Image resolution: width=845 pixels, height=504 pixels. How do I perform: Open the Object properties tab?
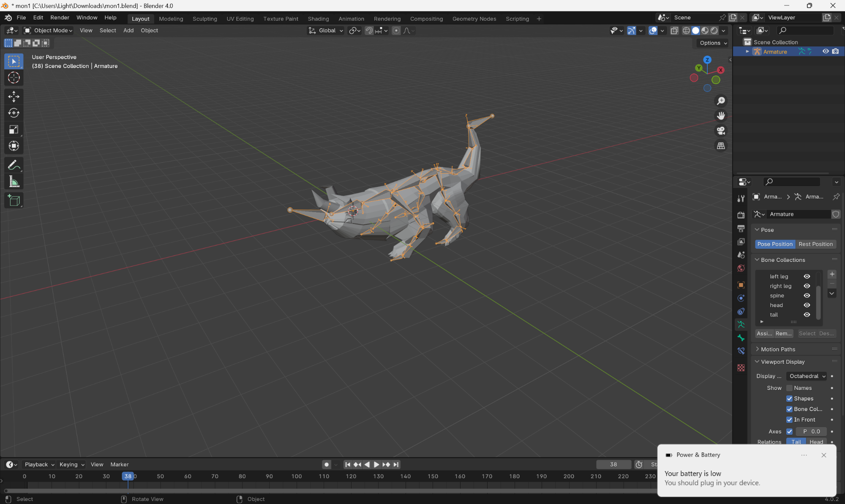[741, 285]
